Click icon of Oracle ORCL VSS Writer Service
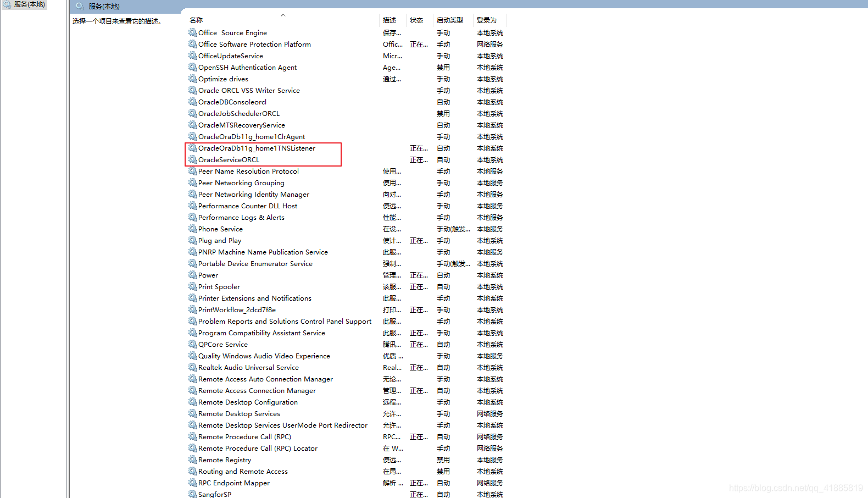 (193, 90)
